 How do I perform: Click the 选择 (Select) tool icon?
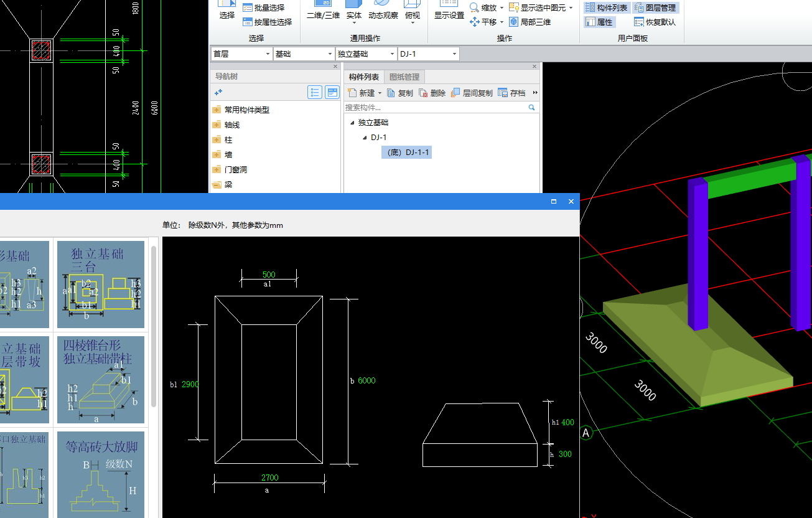click(x=226, y=4)
